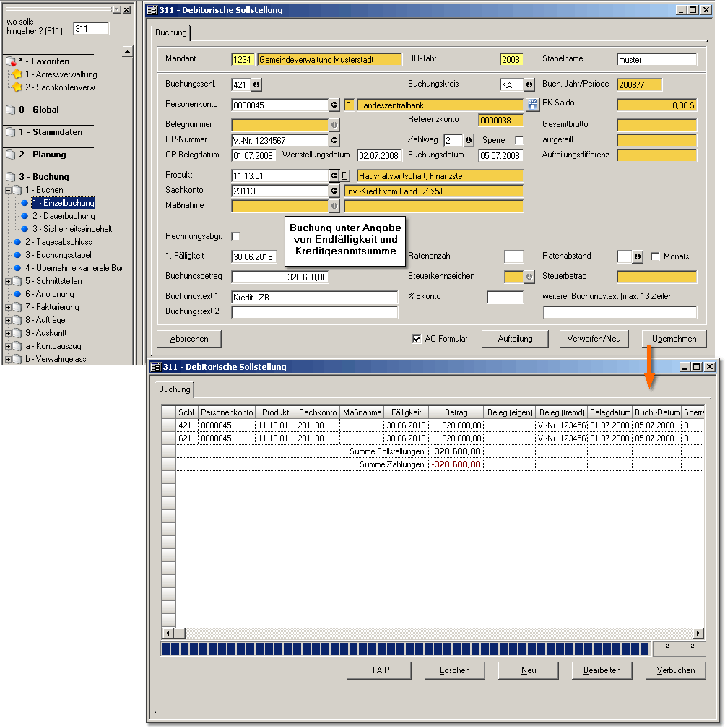
Task: Open the Zahlweg selection dropdown
Action: tap(468, 140)
